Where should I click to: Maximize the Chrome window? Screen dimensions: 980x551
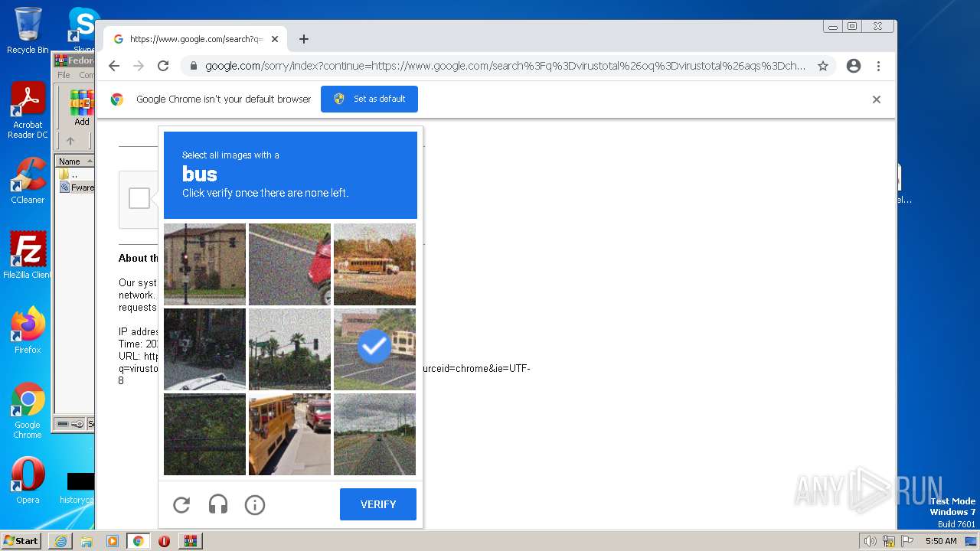point(852,26)
